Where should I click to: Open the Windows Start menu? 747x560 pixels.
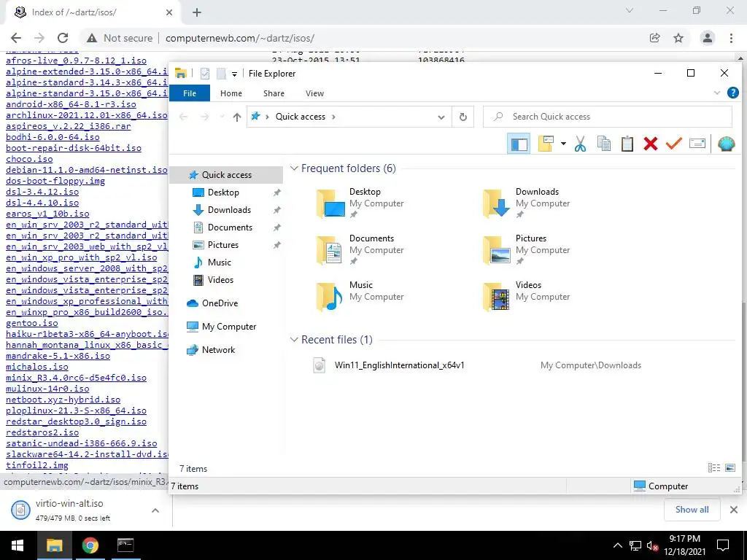pos(18,545)
